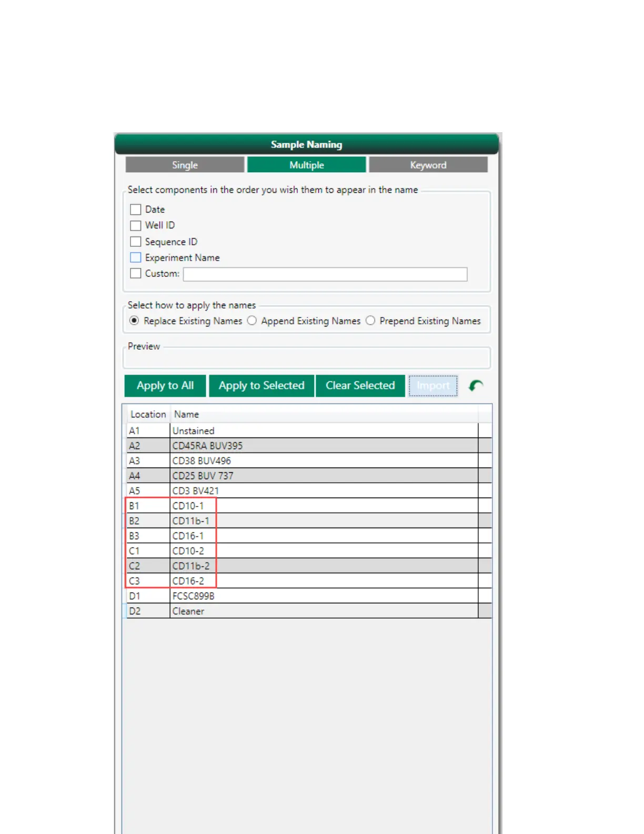Click the Clear Selected button

[360, 385]
